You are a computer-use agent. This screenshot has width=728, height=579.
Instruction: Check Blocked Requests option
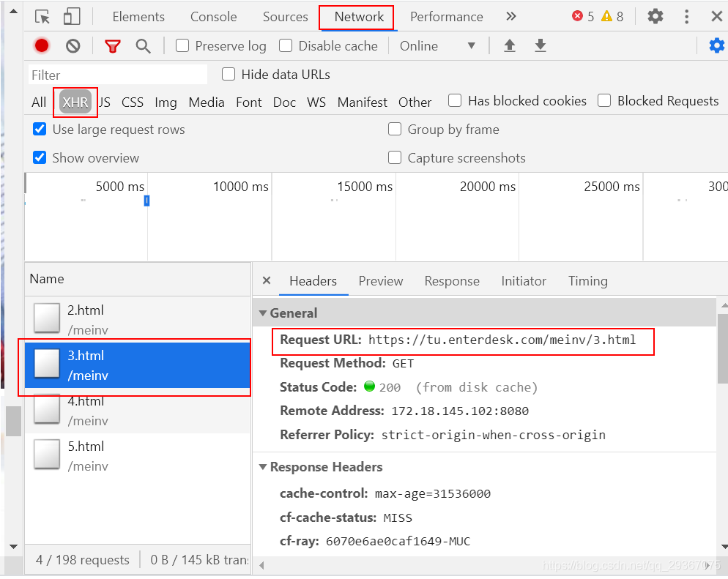604,101
